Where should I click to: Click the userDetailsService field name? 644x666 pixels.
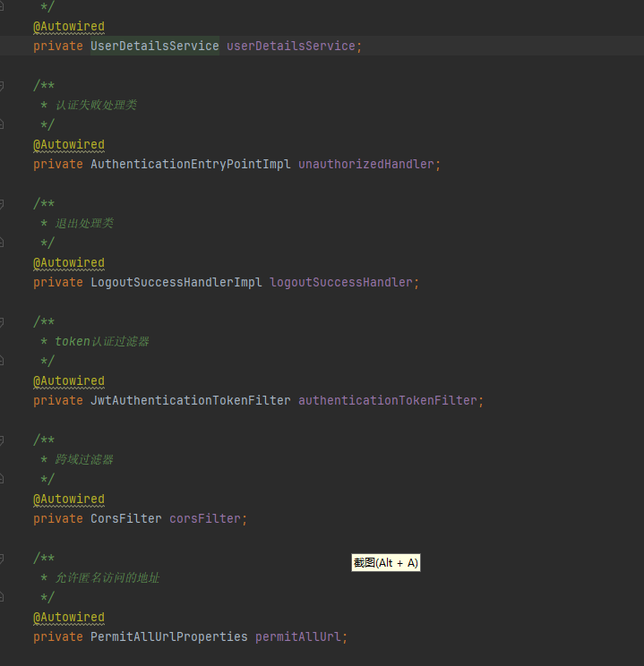click(x=291, y=46)
